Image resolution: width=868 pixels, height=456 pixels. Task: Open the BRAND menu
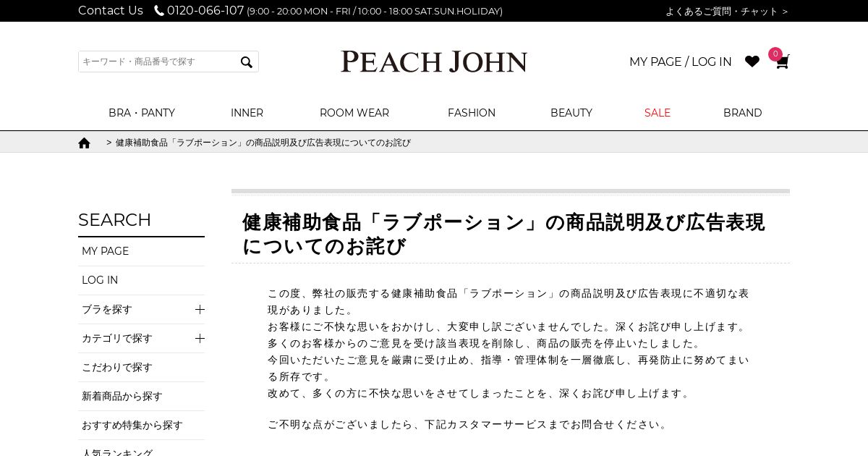click(743, 113)
